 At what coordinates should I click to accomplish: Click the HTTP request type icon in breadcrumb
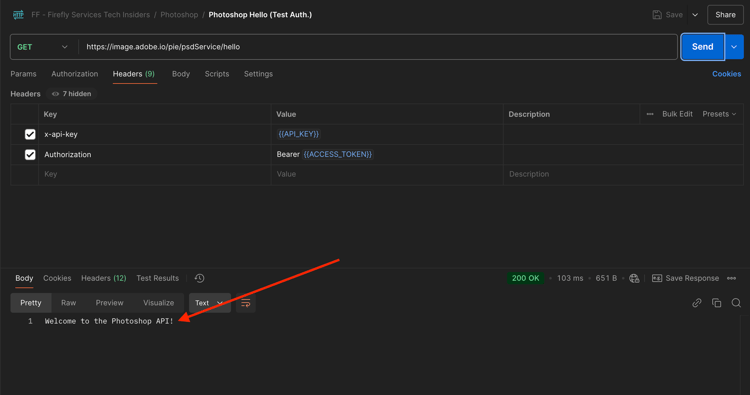point(18,15)
